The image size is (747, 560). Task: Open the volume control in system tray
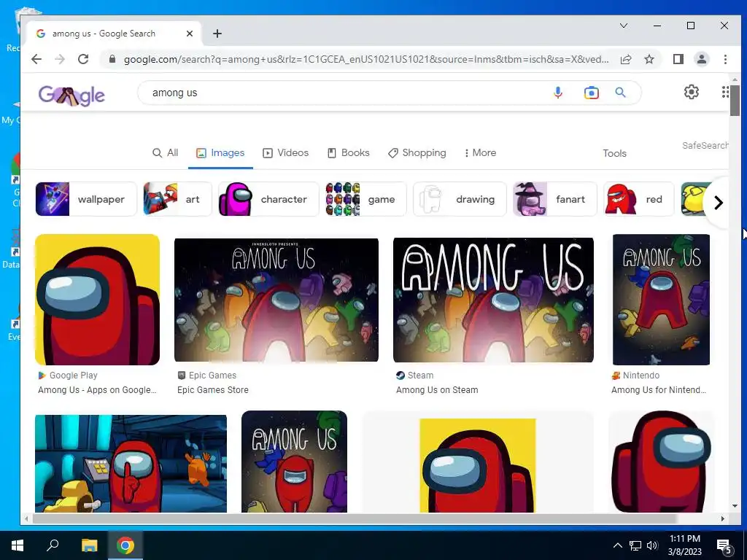pyautogui.click(x=652, y=545)
